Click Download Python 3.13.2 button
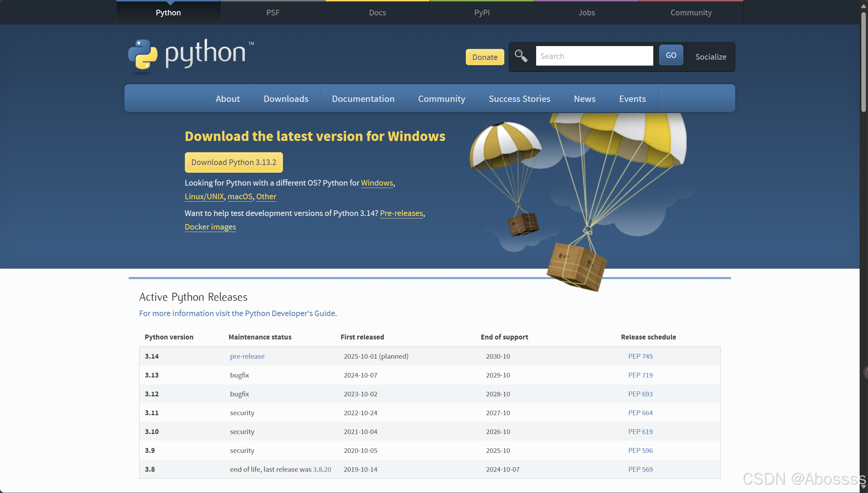The height and width of the screenshot is (493, 868). coord(234,162)
